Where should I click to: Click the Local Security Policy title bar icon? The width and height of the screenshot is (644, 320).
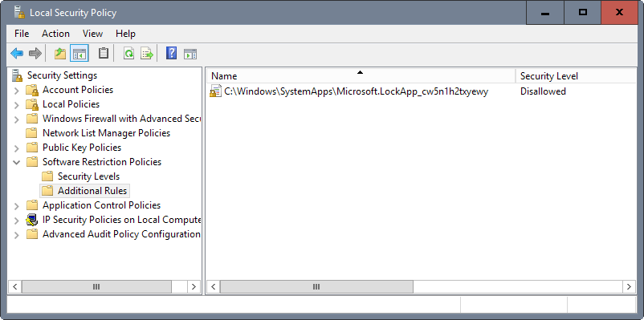pos(19,12)
